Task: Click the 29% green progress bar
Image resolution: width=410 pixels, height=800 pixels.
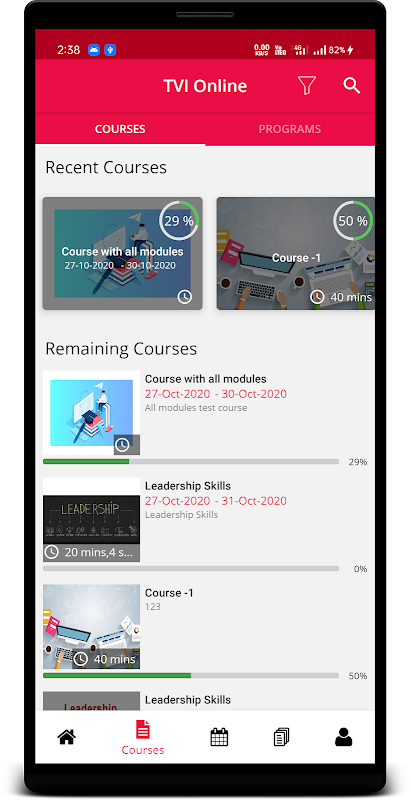Action: [x=191, y=462]
